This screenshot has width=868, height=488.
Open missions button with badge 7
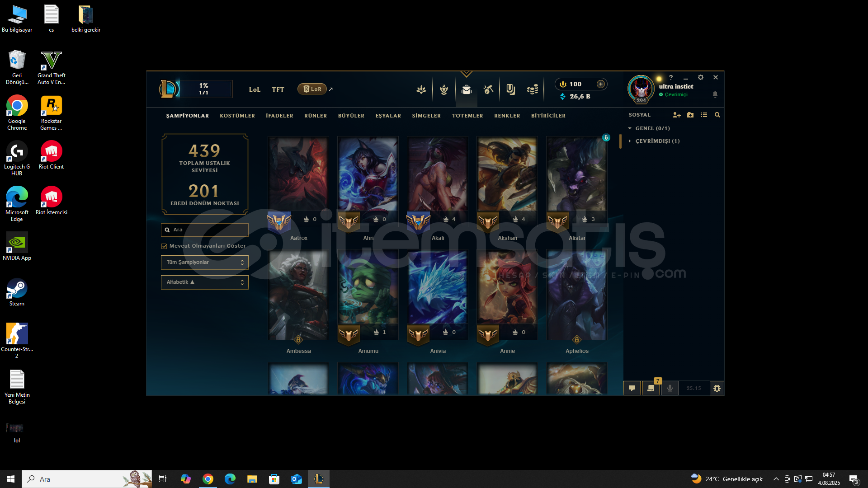pyautogui.click(x=651, y=388)
